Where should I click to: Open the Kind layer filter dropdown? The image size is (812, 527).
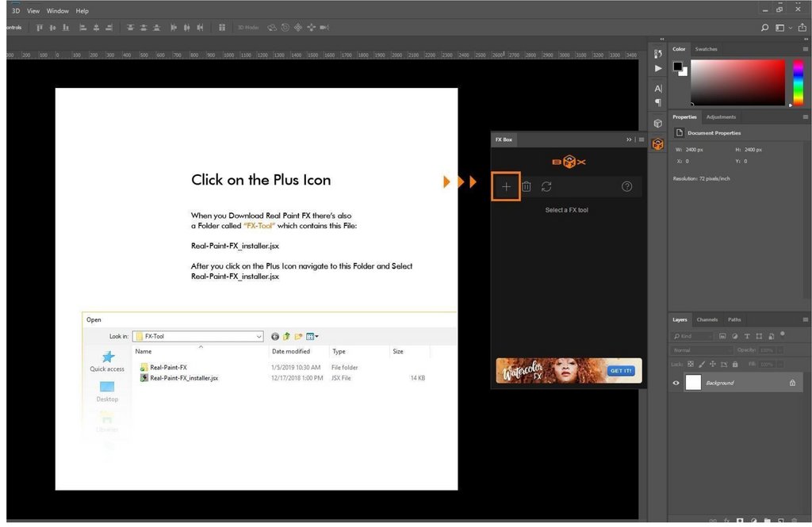(691, 337)
